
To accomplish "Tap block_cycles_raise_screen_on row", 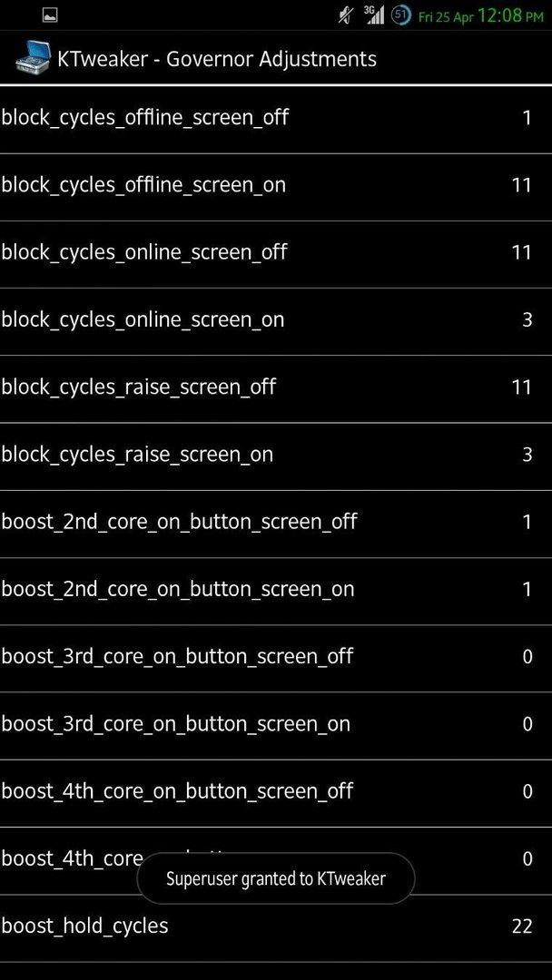I will 276,456.
